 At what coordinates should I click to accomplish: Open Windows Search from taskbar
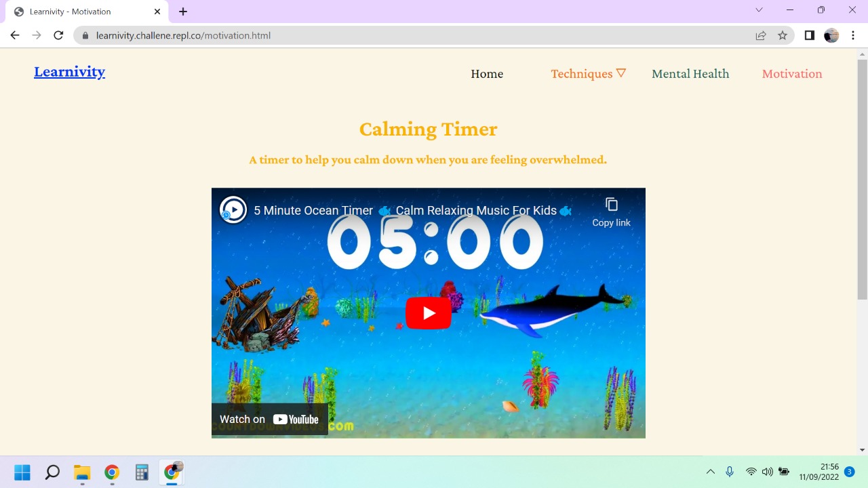pyautogui.click(x=52, y=472)
